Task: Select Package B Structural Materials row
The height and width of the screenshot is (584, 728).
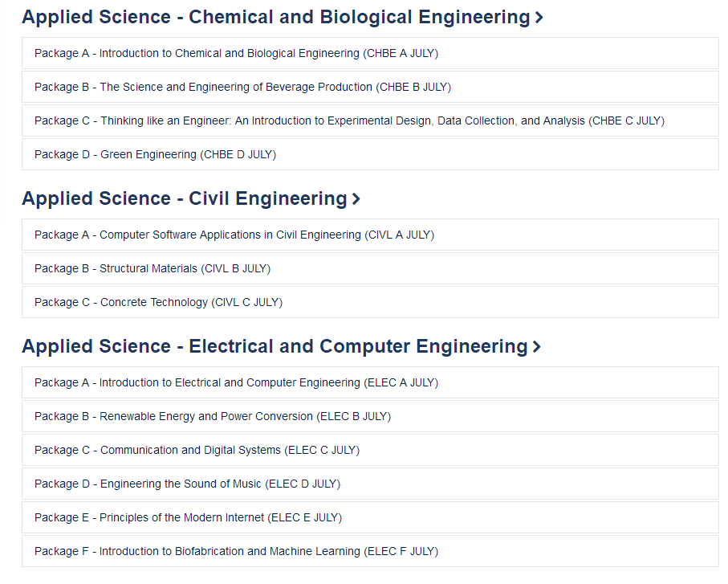Action: tap(370, 268)
